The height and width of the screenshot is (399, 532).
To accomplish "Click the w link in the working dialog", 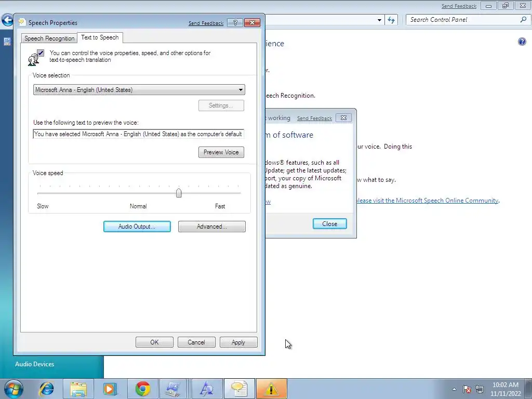I will (268, 202).
